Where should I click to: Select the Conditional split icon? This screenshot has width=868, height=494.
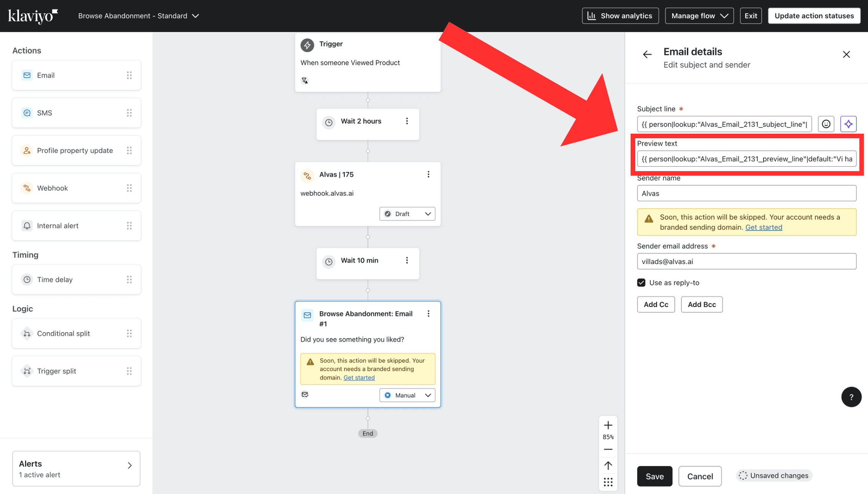pos(27,333)
